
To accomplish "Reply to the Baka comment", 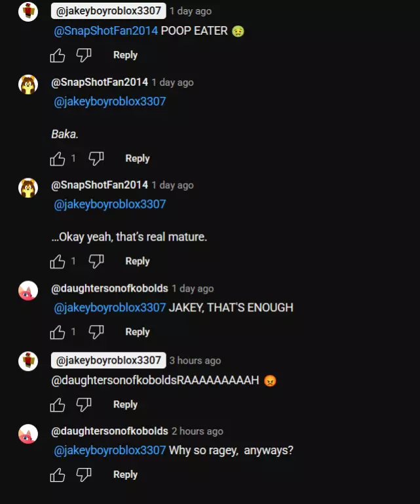I will tap(138, 159).
